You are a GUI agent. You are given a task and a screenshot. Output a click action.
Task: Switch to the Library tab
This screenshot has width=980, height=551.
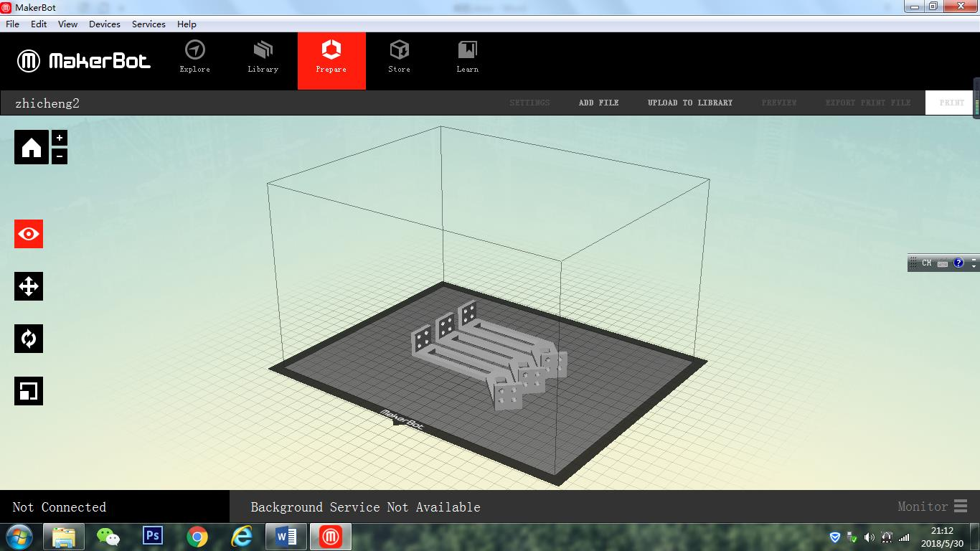263,57
